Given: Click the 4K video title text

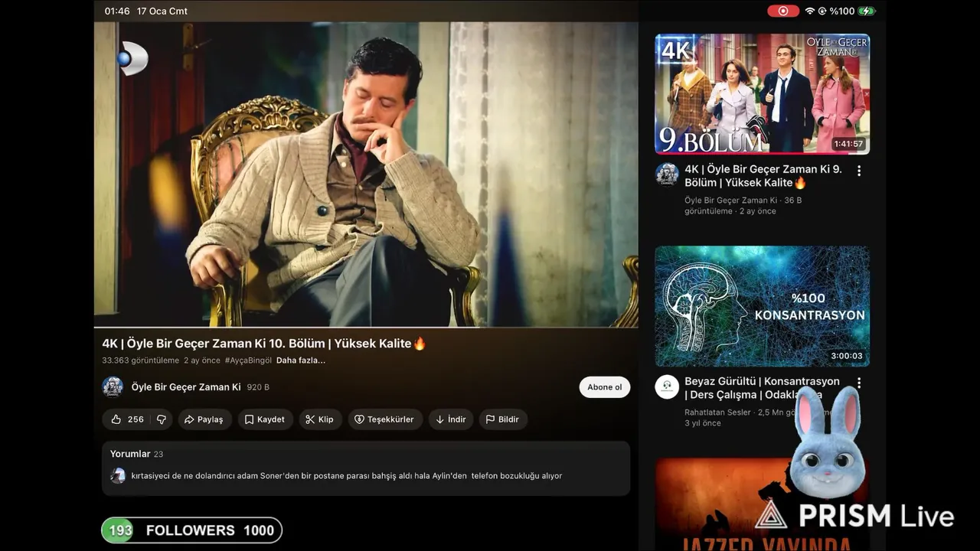Looking at the screenshot, I should [264, 344].
